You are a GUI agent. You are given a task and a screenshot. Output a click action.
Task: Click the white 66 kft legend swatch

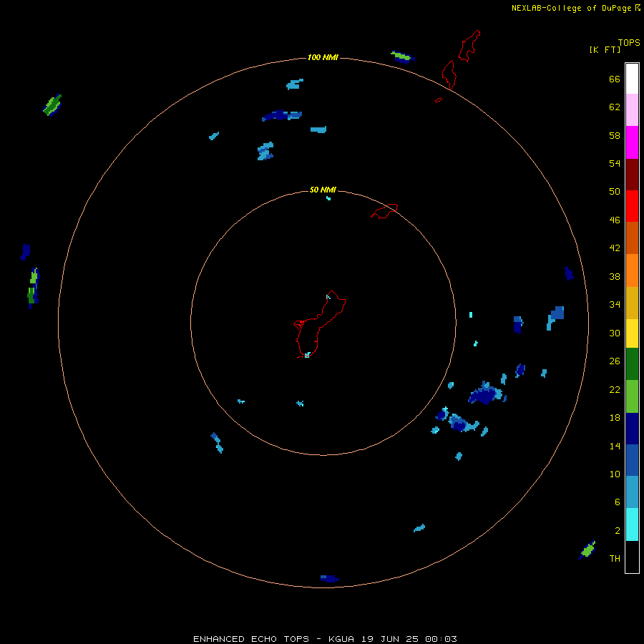632,79
